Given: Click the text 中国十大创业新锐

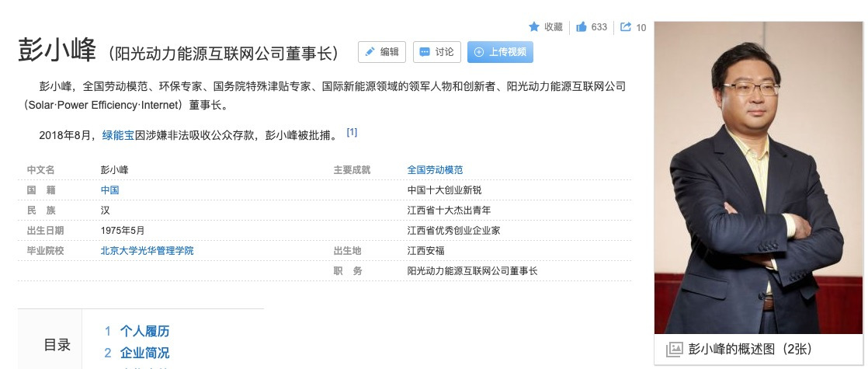Looking at the screenshot, I should (445, 190).
